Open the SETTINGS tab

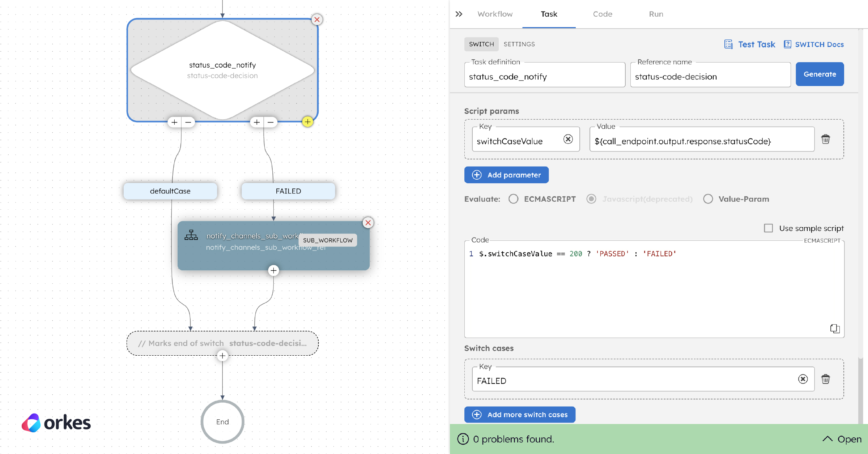point(519,44)
